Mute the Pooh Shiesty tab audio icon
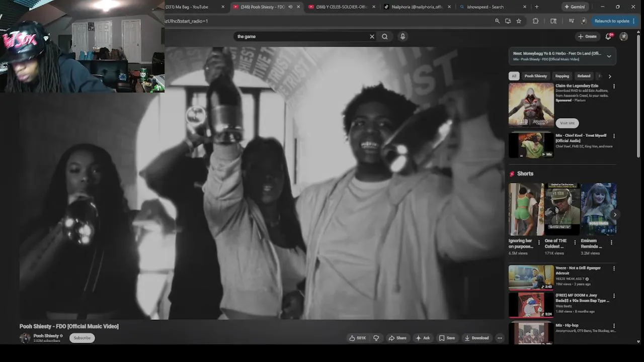644x362 pixels. tap(290, 7)
